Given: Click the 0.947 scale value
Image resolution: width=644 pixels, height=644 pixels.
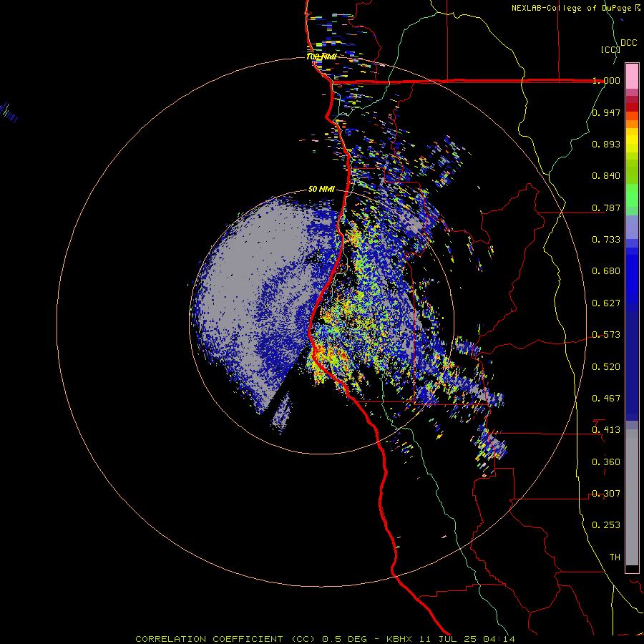Looking at the screenshot, I should tap(606, 112).
